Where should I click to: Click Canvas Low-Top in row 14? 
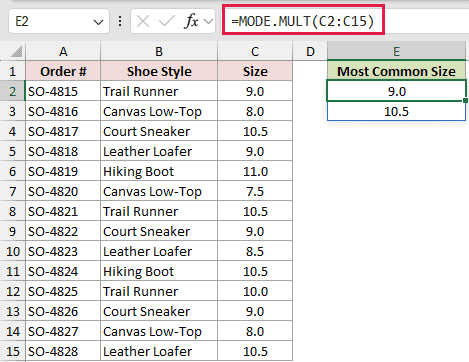[159, 331]
